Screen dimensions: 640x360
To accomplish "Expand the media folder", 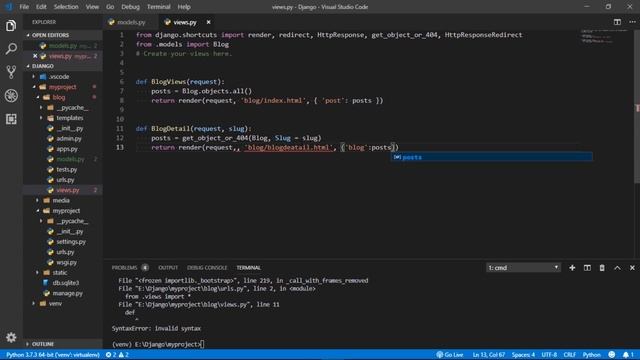I will tap(62, 200).
